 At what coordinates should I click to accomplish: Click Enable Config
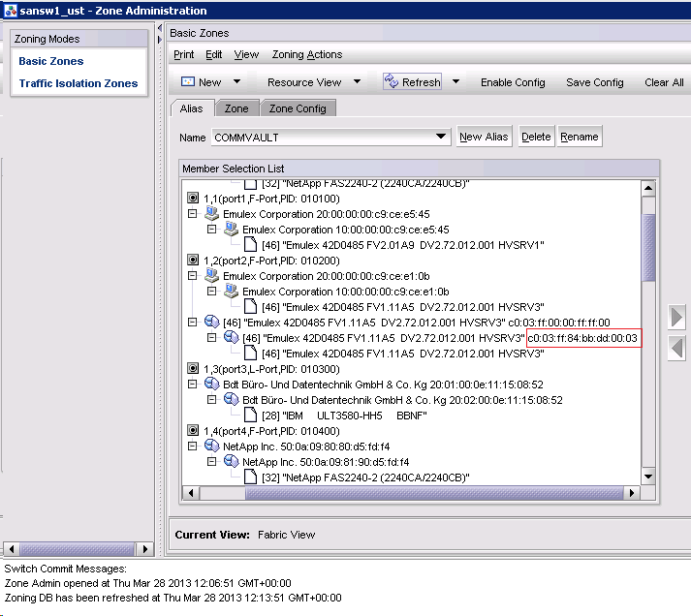(513, 82)
